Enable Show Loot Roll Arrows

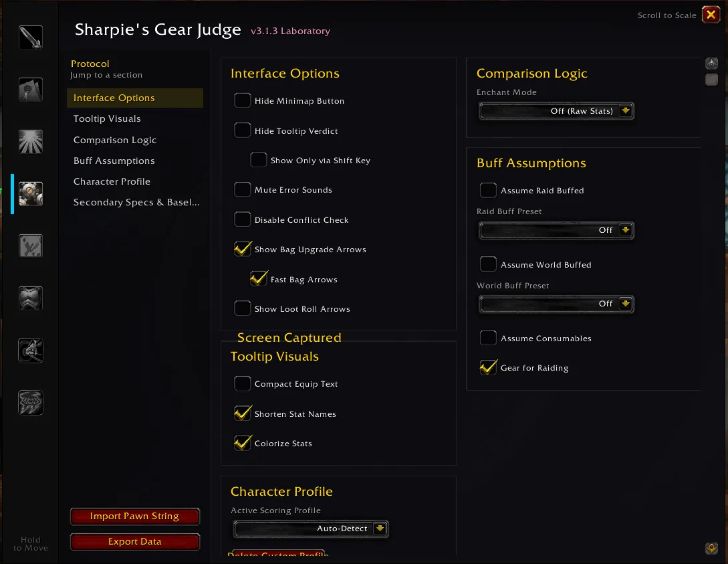(243, 308)
